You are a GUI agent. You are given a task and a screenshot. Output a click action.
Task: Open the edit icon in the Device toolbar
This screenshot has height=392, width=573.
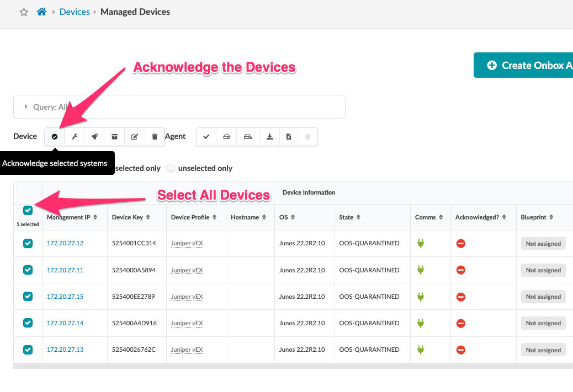pos(134,136)
